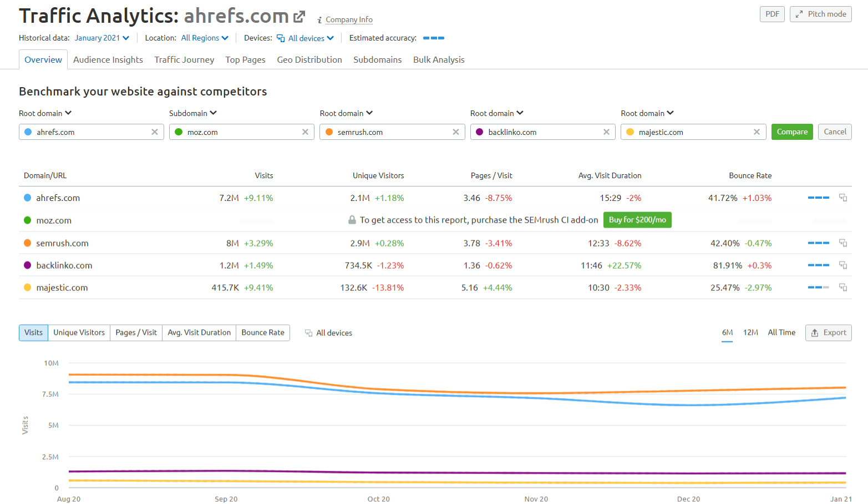Viewport: 868px width, 504px height.
Task: Open the January 2021 historical data dropdown
Action: click(102, 38)
